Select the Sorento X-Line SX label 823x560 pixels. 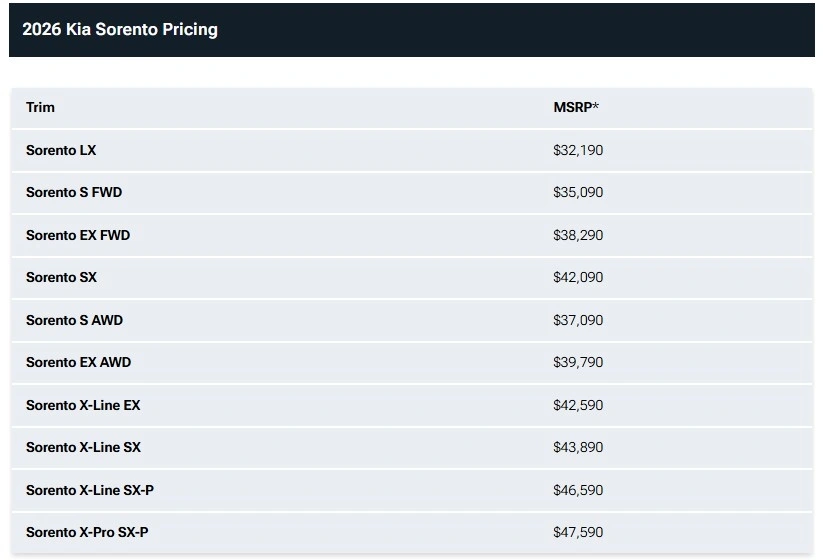coord(83,447)
